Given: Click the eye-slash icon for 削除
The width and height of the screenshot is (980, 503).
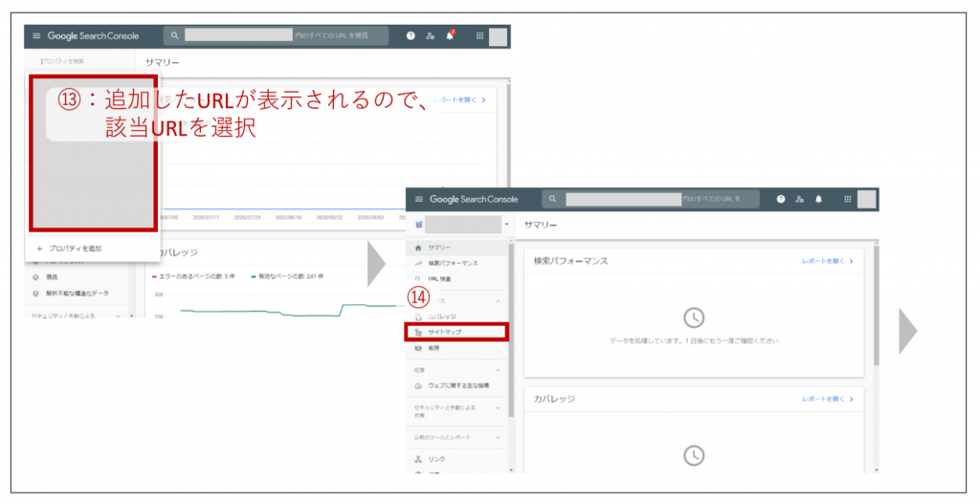Looking at the screenshot, I should pos(418,347).
